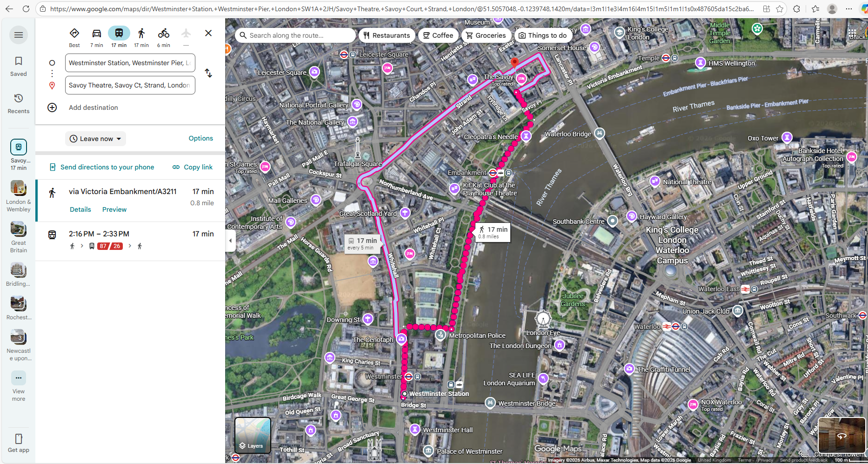Reload the browser page

[26, 9]
